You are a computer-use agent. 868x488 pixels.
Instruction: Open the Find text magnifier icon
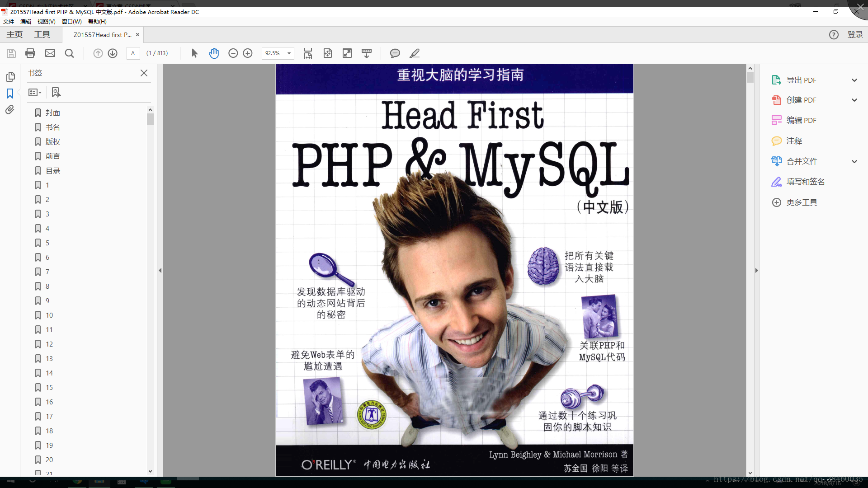(x=69, y=53)
